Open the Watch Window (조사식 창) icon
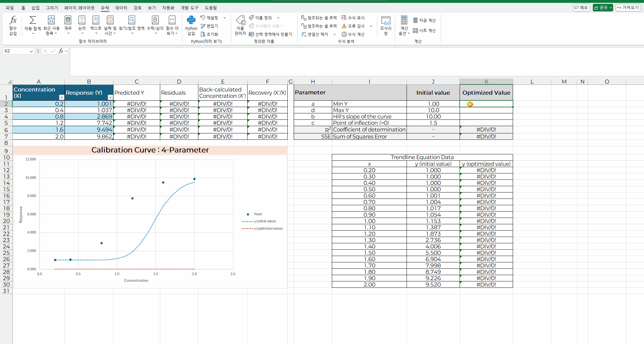 386,21
